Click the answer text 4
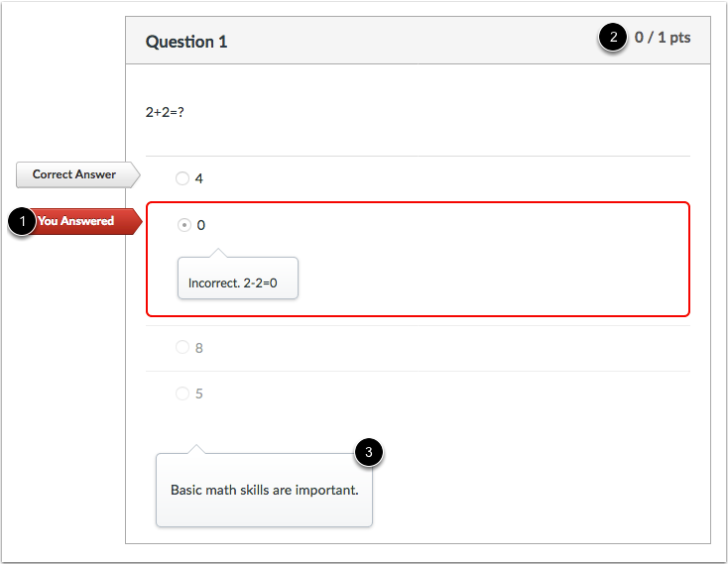 198,178
